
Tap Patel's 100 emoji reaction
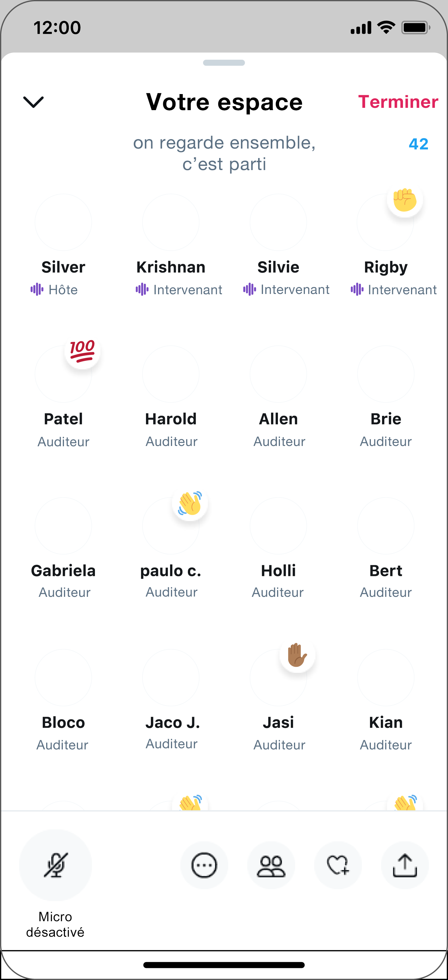[x=82, y=351]
